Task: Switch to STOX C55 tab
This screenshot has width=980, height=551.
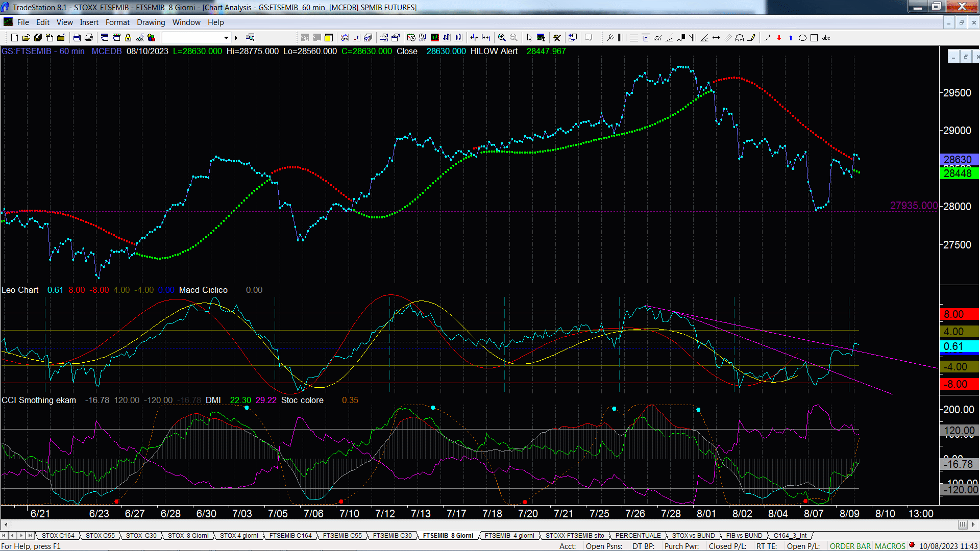Action: click(x=100, y=535)
